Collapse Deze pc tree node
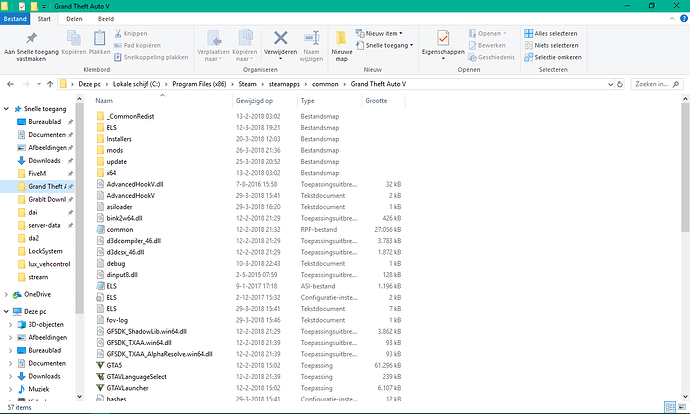 click(x=6, y=311)
